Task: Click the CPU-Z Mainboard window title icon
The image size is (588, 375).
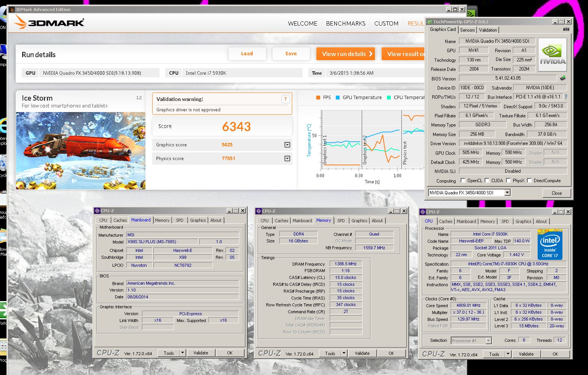Action: (97, 211)
